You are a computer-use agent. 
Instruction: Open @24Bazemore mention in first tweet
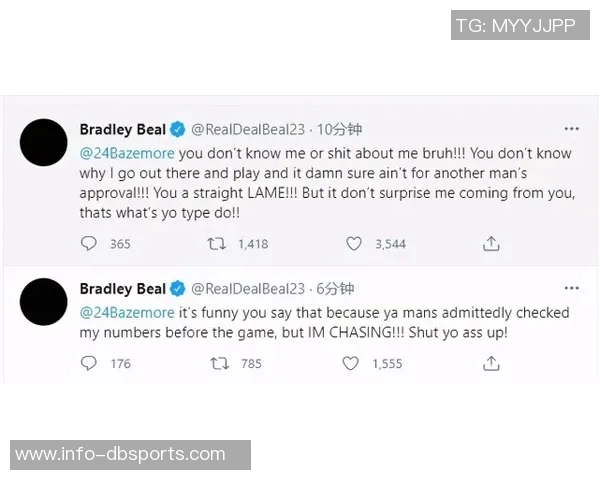tap(127, 153)
